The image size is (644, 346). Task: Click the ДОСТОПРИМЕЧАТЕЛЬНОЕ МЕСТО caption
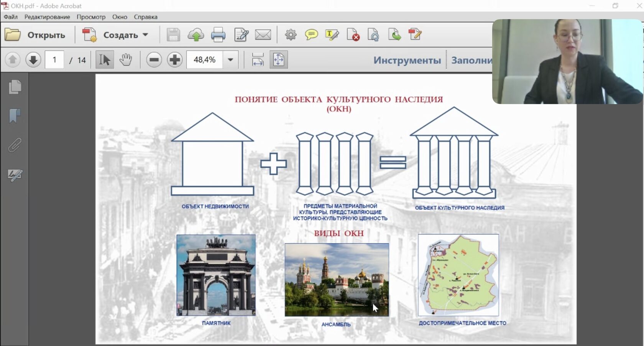(462, 323)
